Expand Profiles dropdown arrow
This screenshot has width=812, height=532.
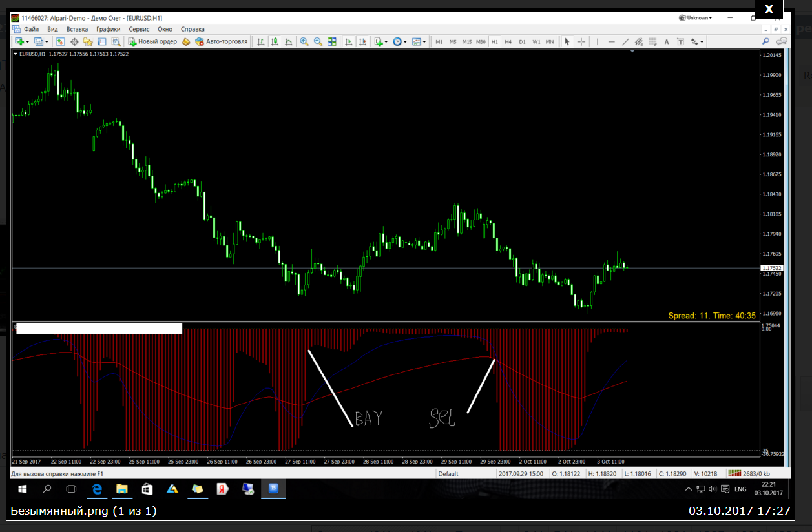click(47, 41)
